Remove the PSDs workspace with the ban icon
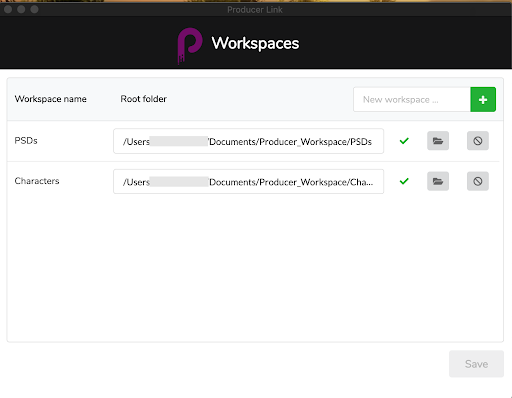 point(478,141)
